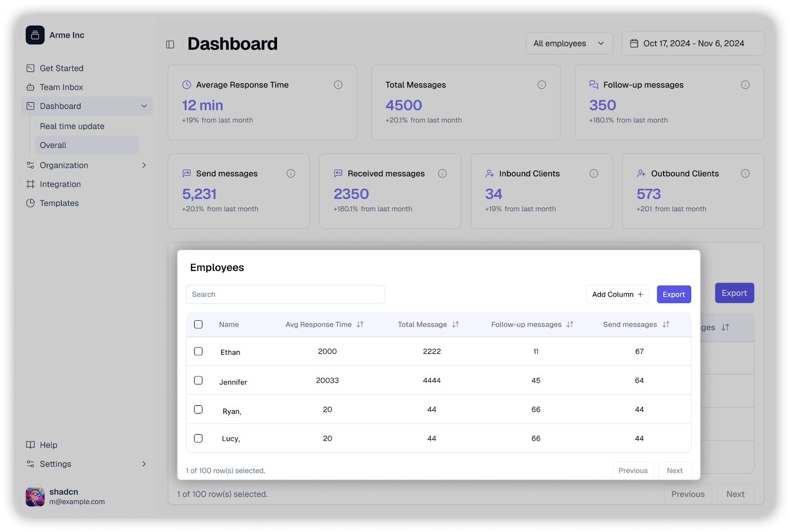Collapse the Dashboard menu chevron
The image size is (790, 532).
[x=144, y=106]
